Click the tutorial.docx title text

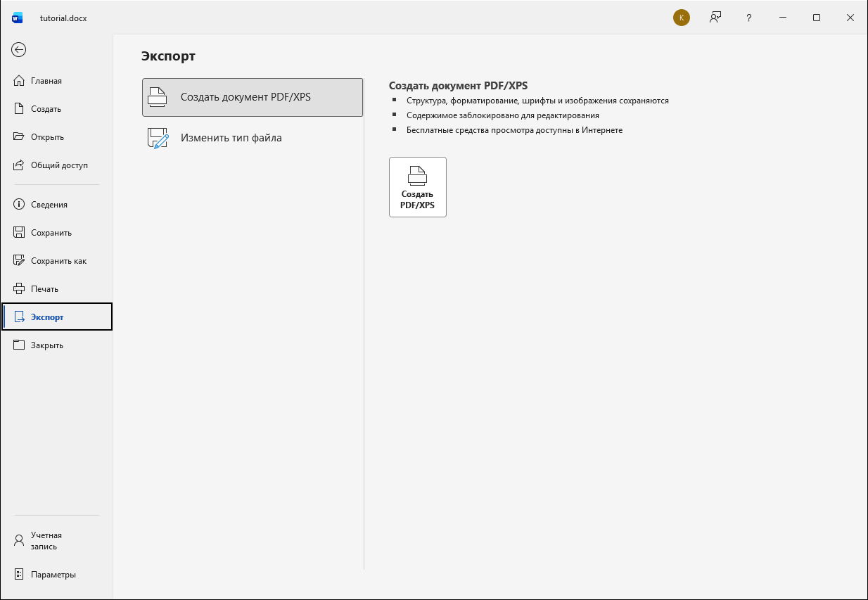tap(63, 18)
